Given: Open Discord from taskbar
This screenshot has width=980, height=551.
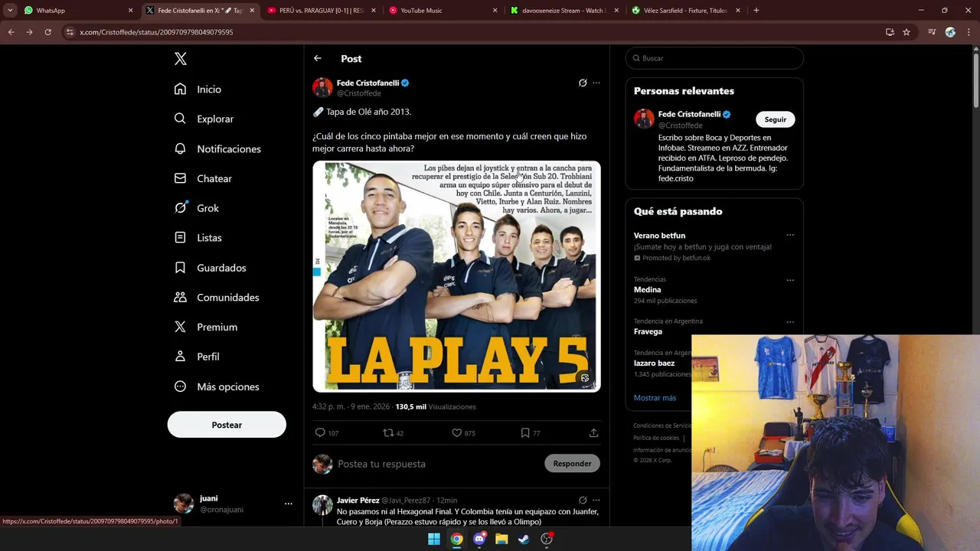Looking at the screenshot, I should pos(479,539).
